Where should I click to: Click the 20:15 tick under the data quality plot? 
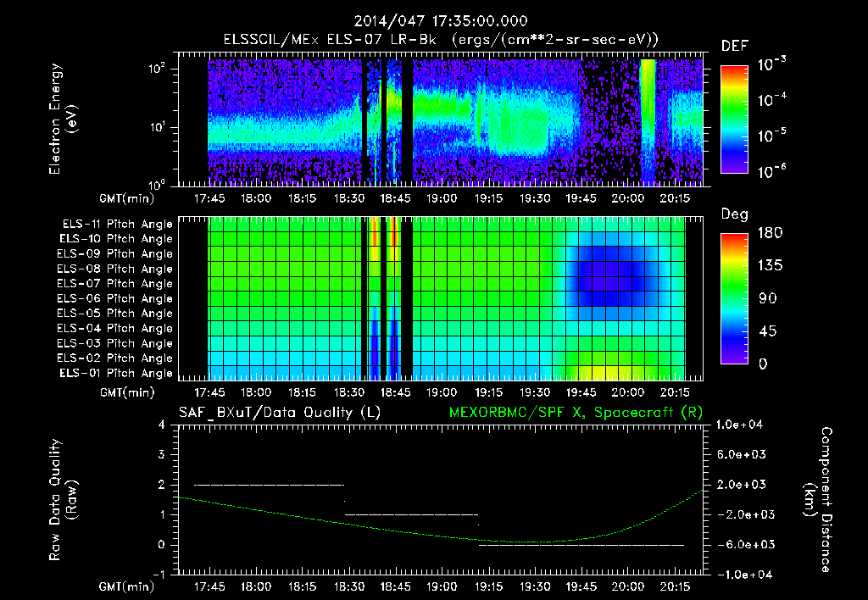pyautogui.click(x=674, y=586)
